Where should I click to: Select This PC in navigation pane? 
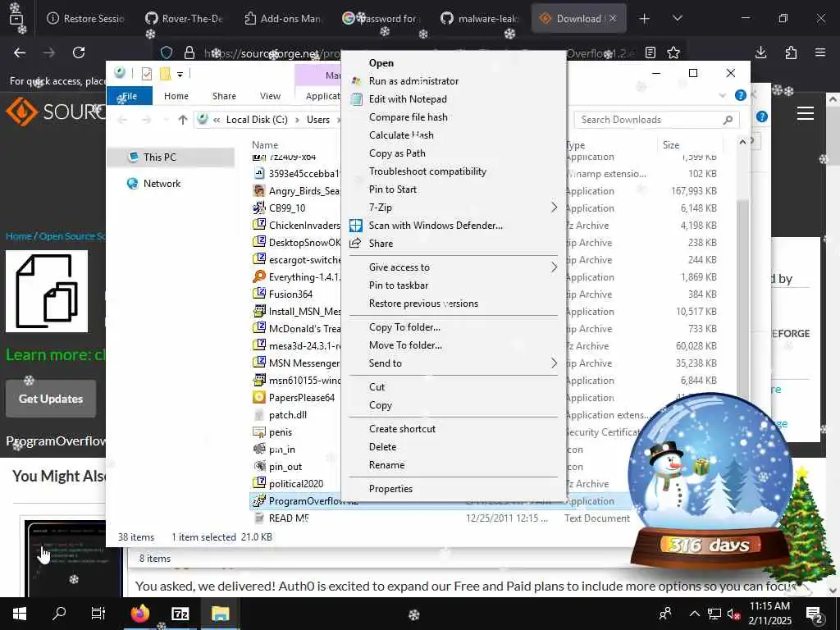pyautogui.click(x=171, y=157)
